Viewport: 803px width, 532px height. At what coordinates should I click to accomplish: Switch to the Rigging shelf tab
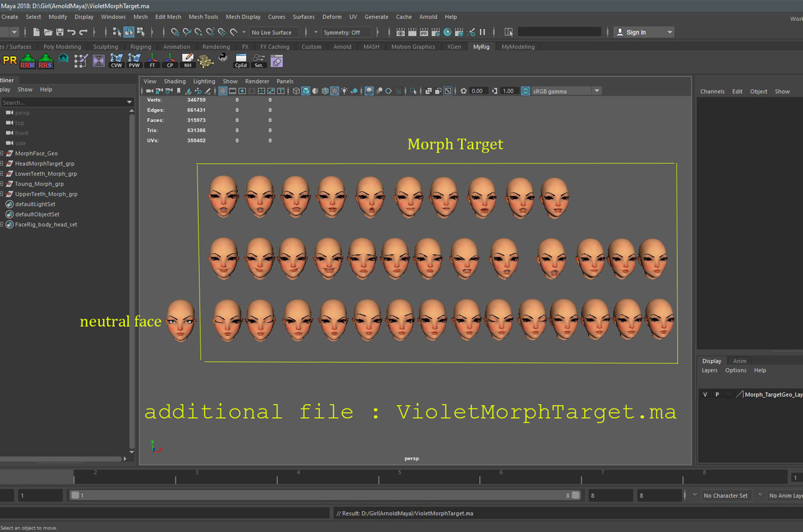click(141, 47)
